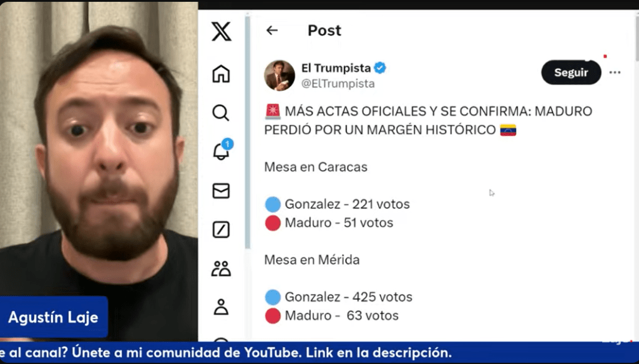Click the blue verified badge
The width and height of the screenshot is (639, 364).
click(380, 68)
